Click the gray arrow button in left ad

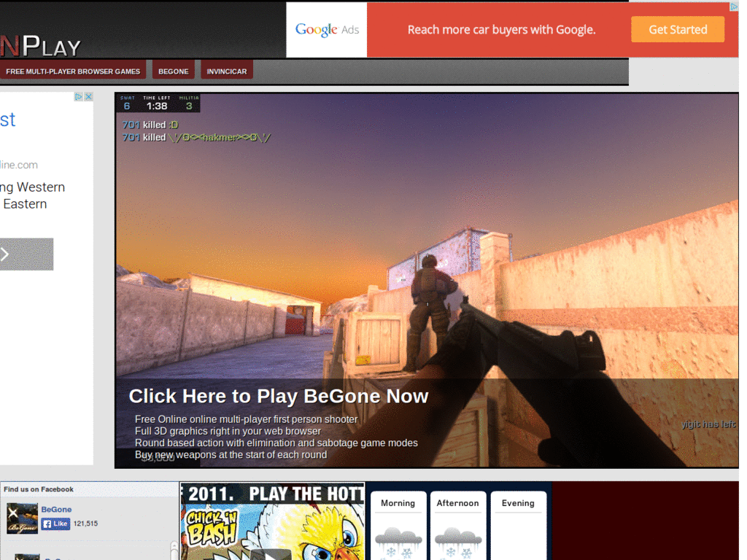pyautogui.click(x=26, y=254)
